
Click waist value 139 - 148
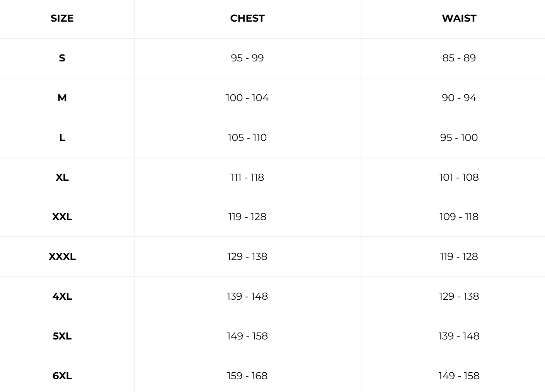click(459, 336)
